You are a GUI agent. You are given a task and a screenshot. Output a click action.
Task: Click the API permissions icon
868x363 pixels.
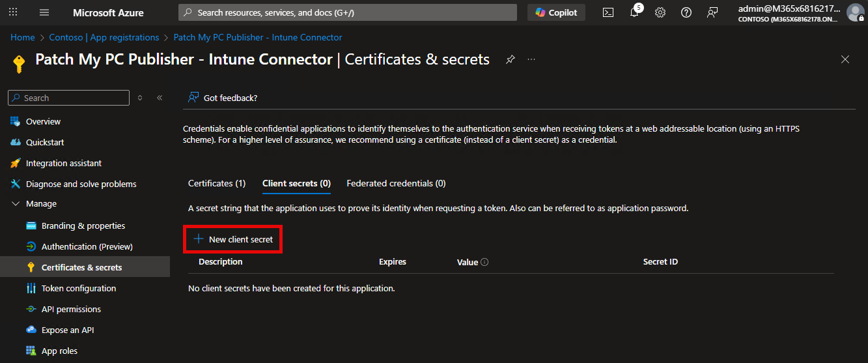(31, 309)
